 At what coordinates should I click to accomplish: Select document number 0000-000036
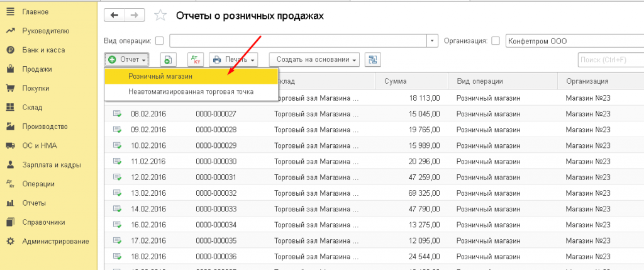point(216,257)
